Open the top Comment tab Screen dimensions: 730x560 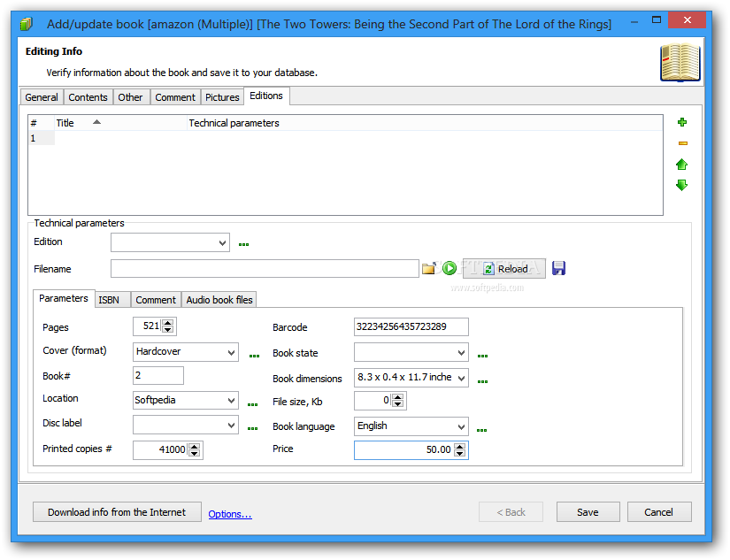coord(175,97)
